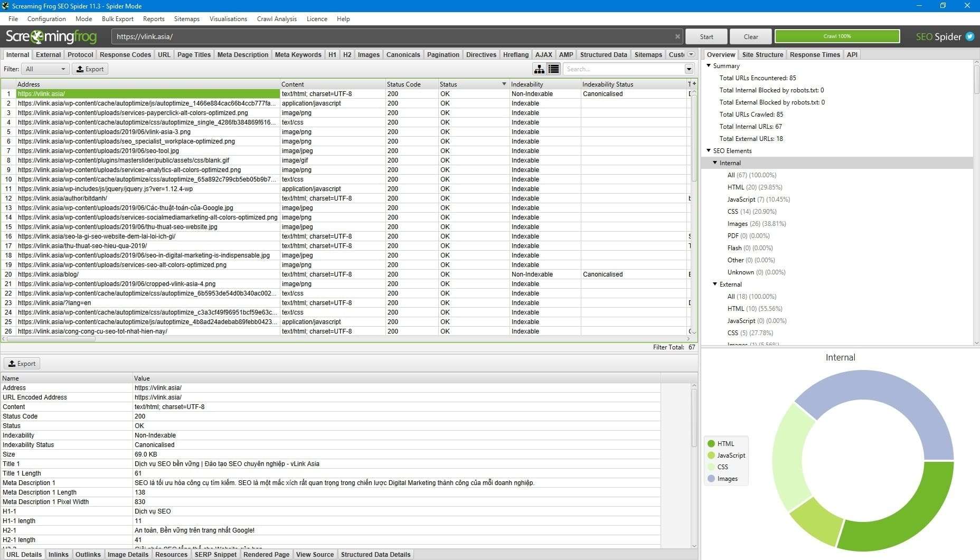Switch to the Response Times tab
980x560 pixels.
[815, 54]
